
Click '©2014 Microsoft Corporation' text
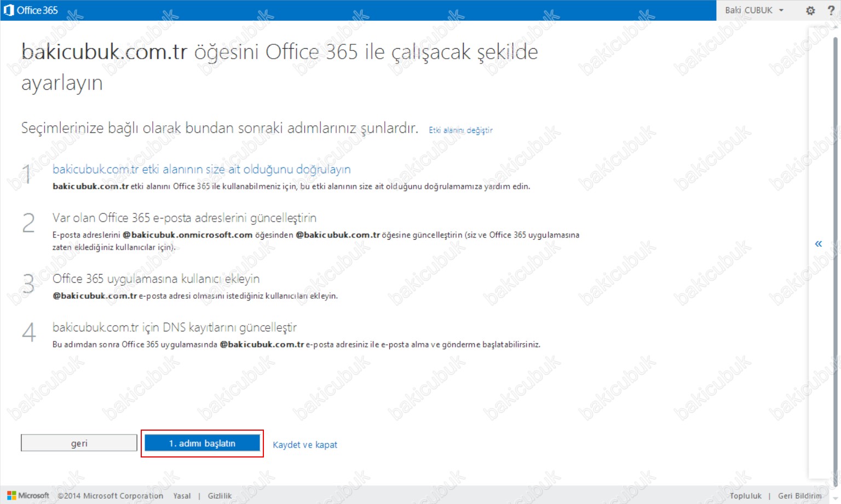click(x=110, y=496)
